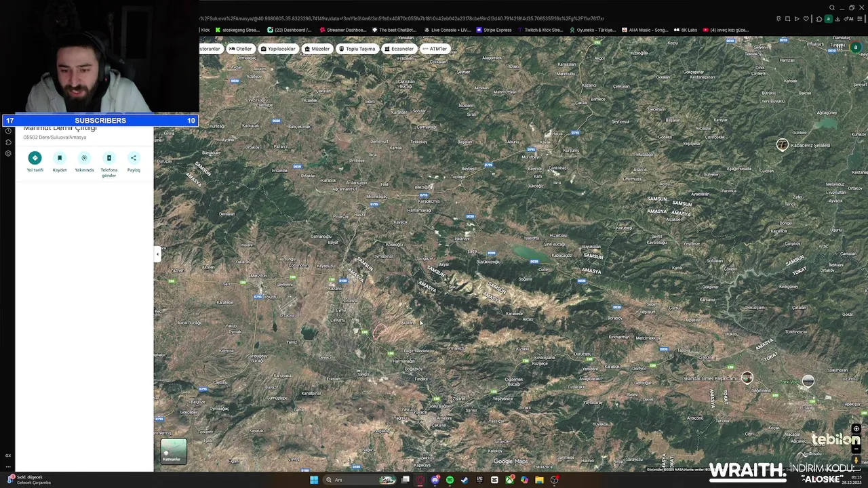Click the Yakınında nearby icon
Screen dimensions: 868x488
[84, 158]
